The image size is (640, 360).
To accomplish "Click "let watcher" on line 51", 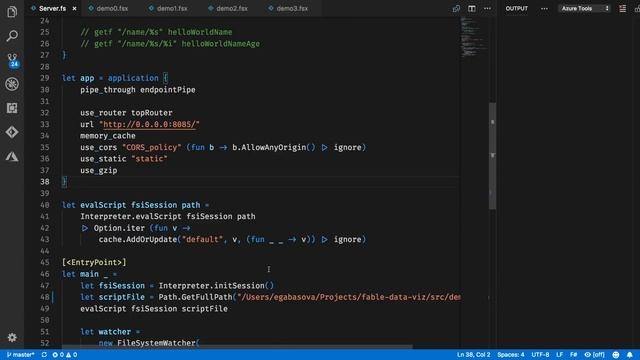I will [105, 332].
